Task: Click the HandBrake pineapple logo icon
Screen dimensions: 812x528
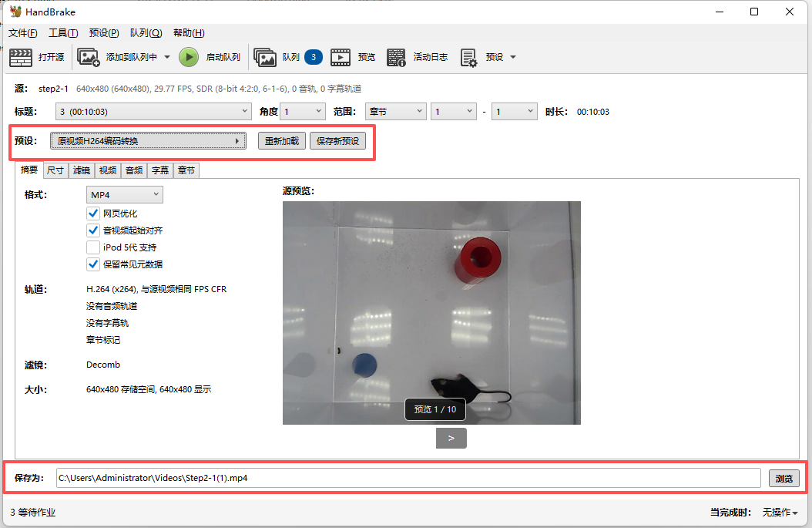Action: click(x=15, y=12)
